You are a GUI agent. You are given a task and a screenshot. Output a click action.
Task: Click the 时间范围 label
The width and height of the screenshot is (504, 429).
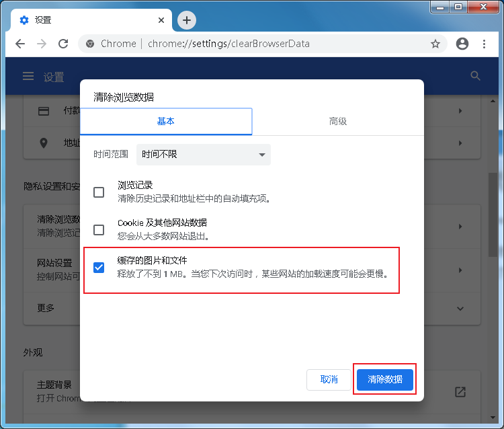[x=111, y=155]
